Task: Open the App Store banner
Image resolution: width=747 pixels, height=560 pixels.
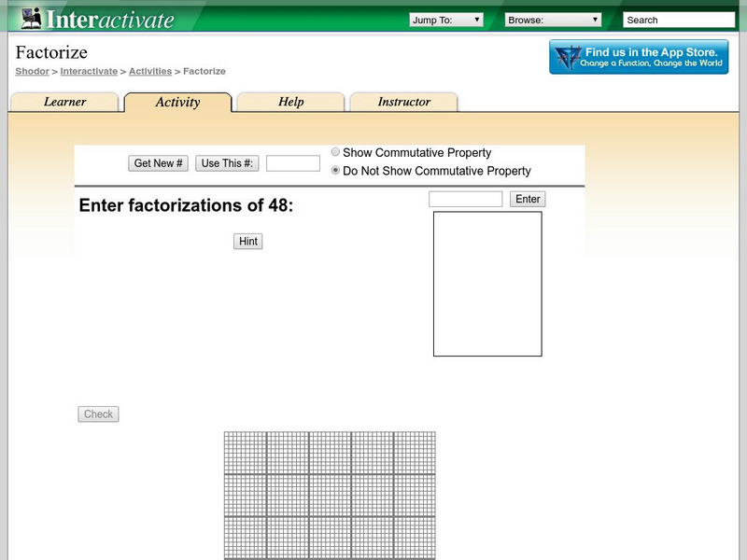Action: (639, 57)
